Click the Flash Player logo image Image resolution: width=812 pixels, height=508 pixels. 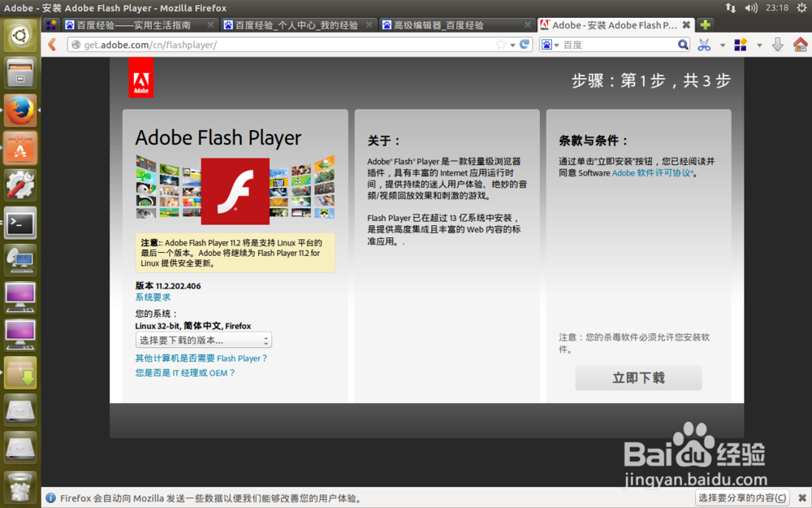(x=236, y=191)
